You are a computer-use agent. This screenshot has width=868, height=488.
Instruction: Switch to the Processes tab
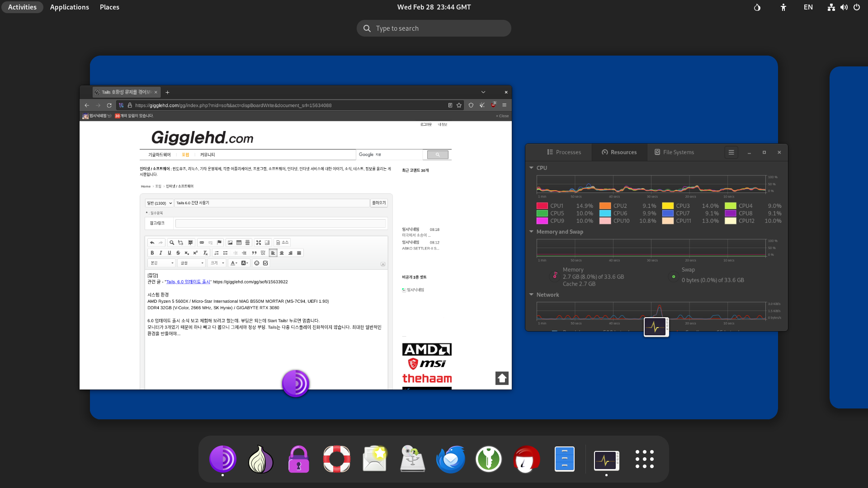pyautogui.click(x=564, y=152)
